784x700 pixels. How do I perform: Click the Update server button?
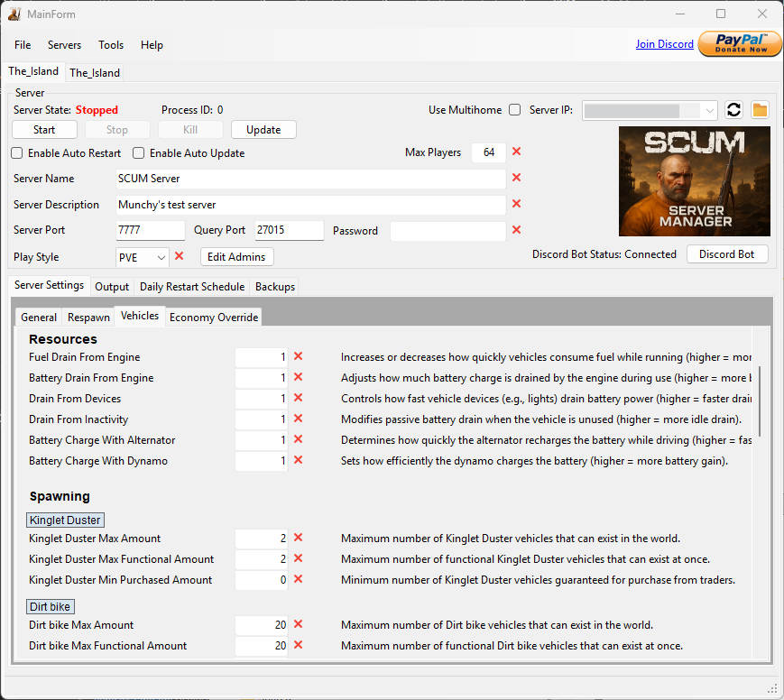(263, 130)
